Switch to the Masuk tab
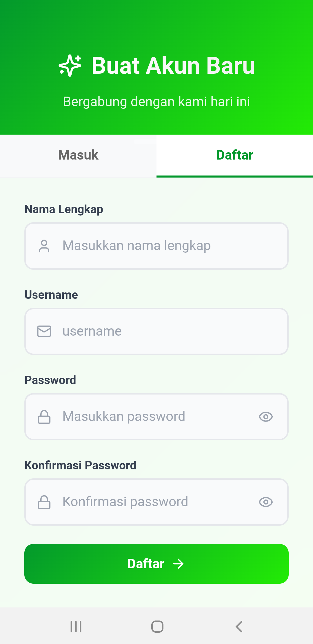The width and height of the screenshot is (313, 644). (78, 155)
